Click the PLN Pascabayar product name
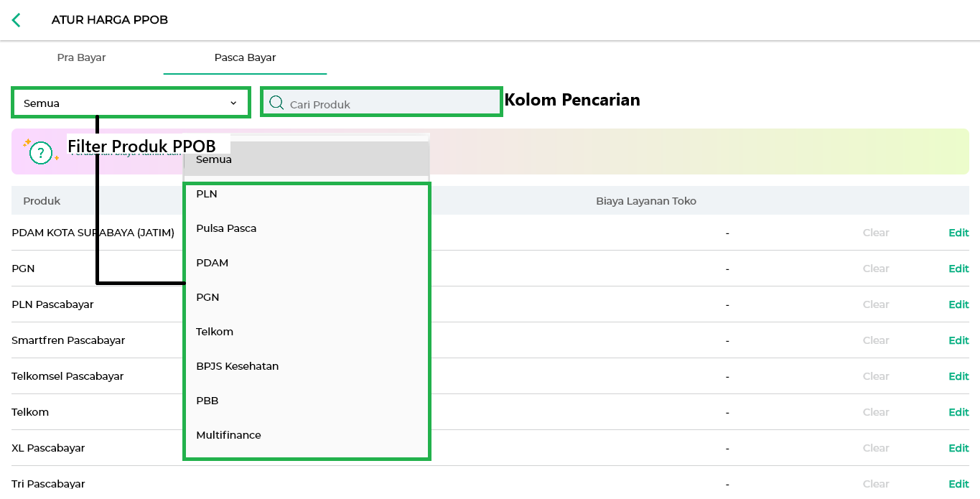Viewport: 980px width, 499px height. (52, 304)
